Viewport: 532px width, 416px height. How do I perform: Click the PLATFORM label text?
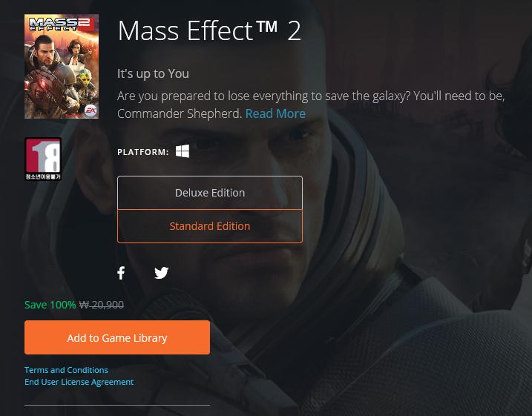pyautogui.click(x=143, y=152)
